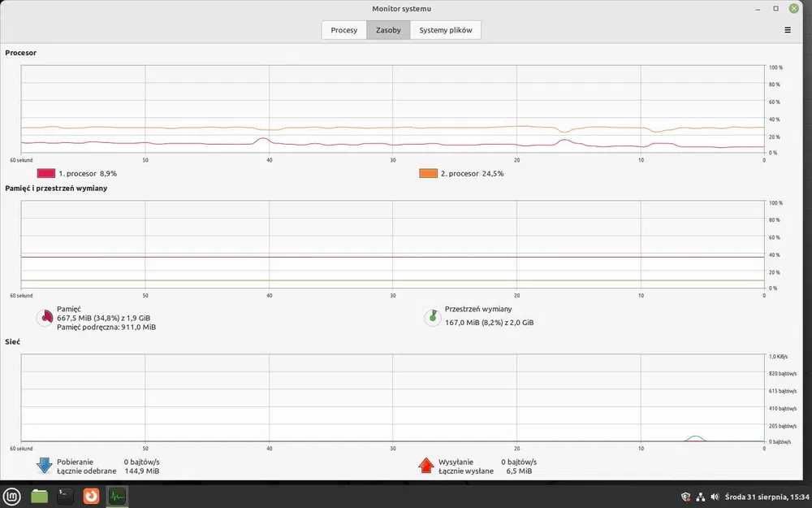
Task: Close the Monitor systemu window
Action: pyautogui.click(x=794, y=9)
